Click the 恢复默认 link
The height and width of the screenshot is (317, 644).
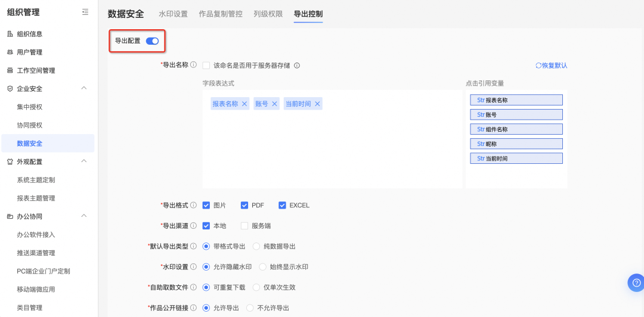[552, 66]
